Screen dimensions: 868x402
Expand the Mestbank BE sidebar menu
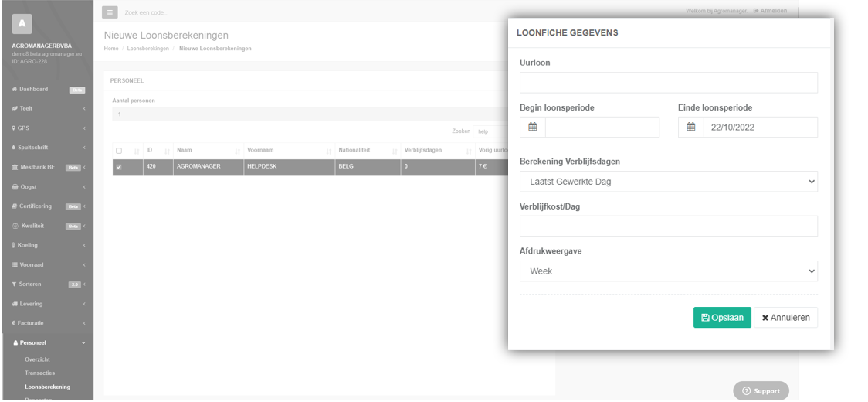pyautogui.click(x=47, y=168)
